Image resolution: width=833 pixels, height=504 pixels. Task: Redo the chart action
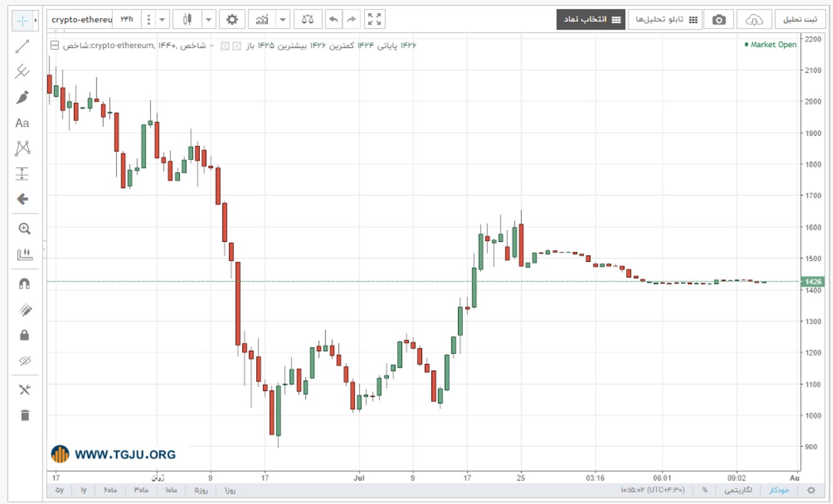[351, 20]
